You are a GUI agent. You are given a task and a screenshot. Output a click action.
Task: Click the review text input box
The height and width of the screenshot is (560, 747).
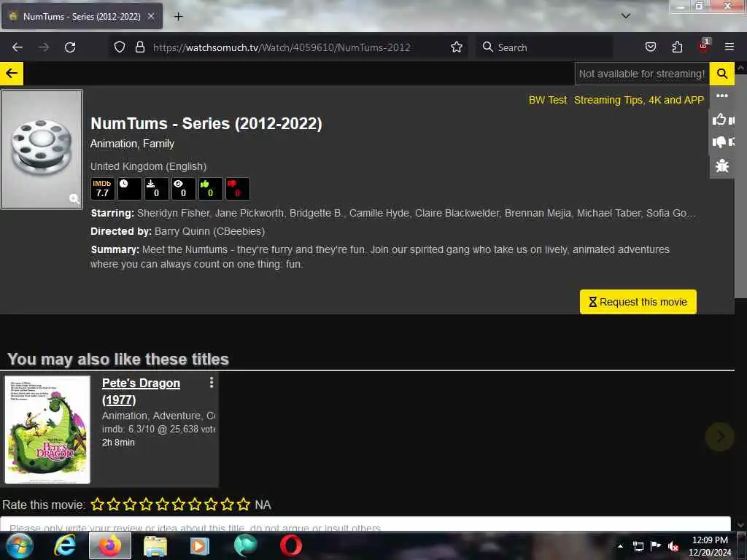pyautogui.click(x=365, y=524)
